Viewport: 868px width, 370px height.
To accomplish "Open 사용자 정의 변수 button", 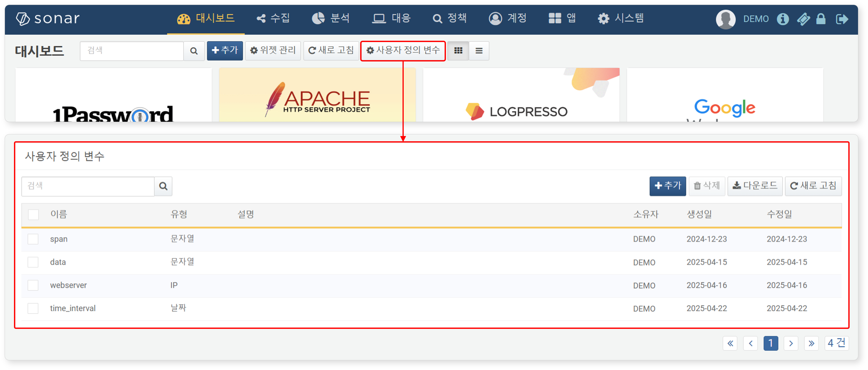I will pyautogui.click(x=403, y=51).
